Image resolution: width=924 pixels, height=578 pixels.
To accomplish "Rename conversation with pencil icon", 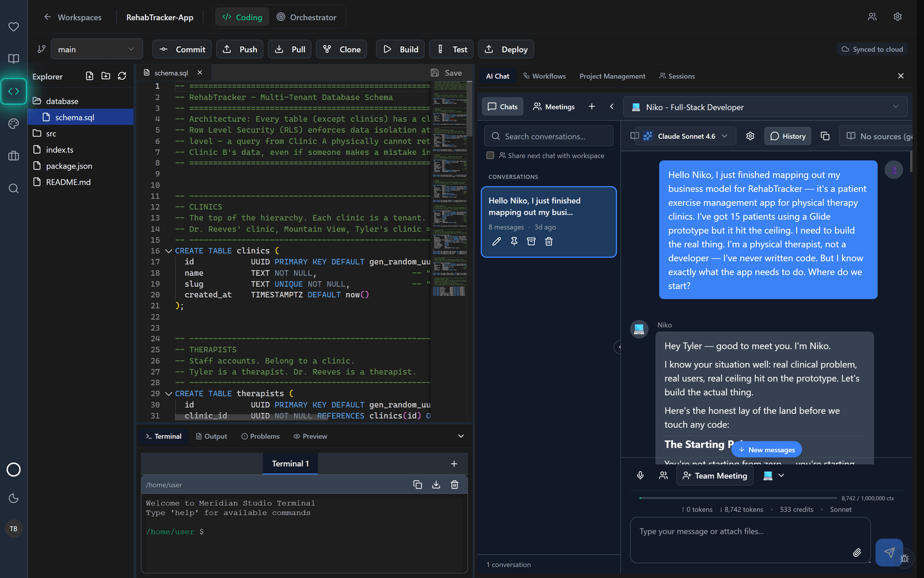I will tap(497, 242).
